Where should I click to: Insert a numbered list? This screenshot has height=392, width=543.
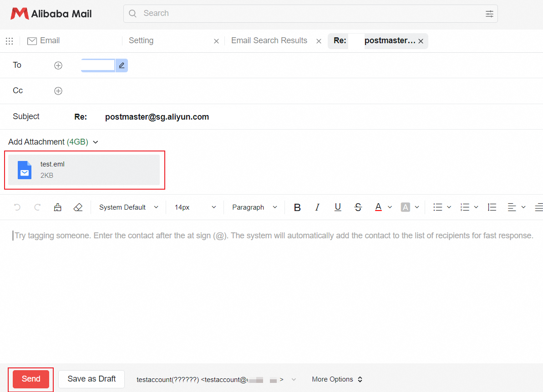[465, 207]
